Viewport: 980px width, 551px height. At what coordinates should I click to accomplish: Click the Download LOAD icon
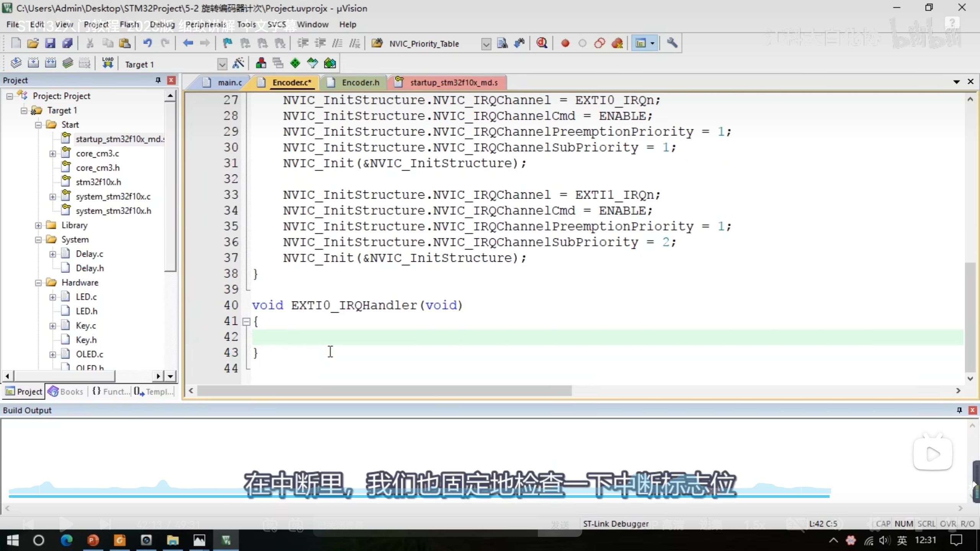point(108,63)
